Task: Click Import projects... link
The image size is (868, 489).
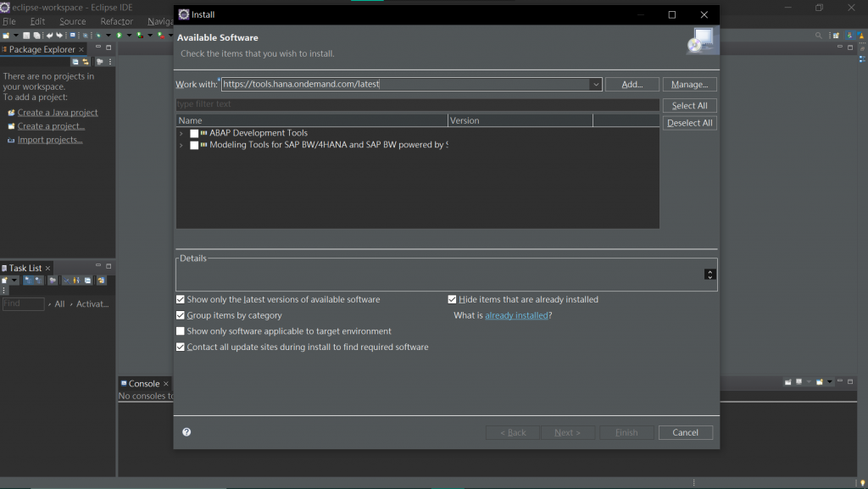Action: pyautogui.click(x=50, y=139)
